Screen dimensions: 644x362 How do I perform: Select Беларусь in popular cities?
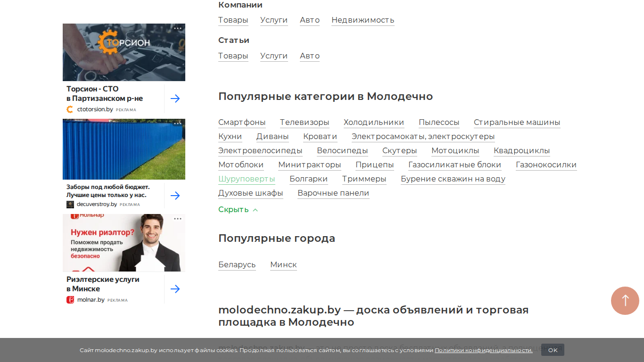[x=237, y=265]
